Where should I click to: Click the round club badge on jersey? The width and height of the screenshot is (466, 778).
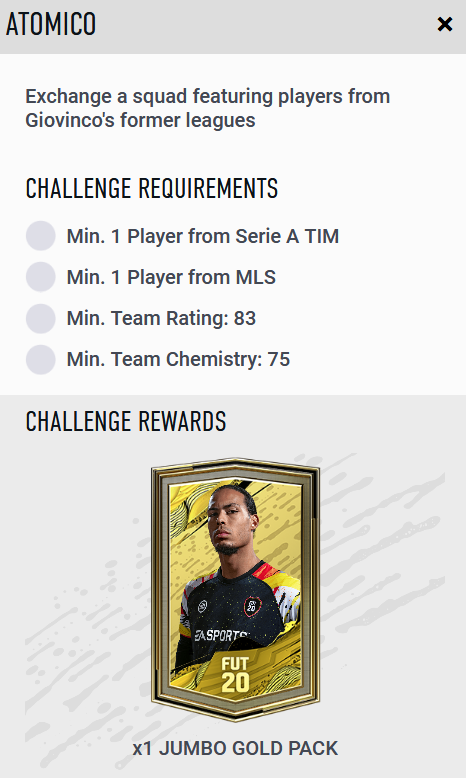(x=253, y=606)
